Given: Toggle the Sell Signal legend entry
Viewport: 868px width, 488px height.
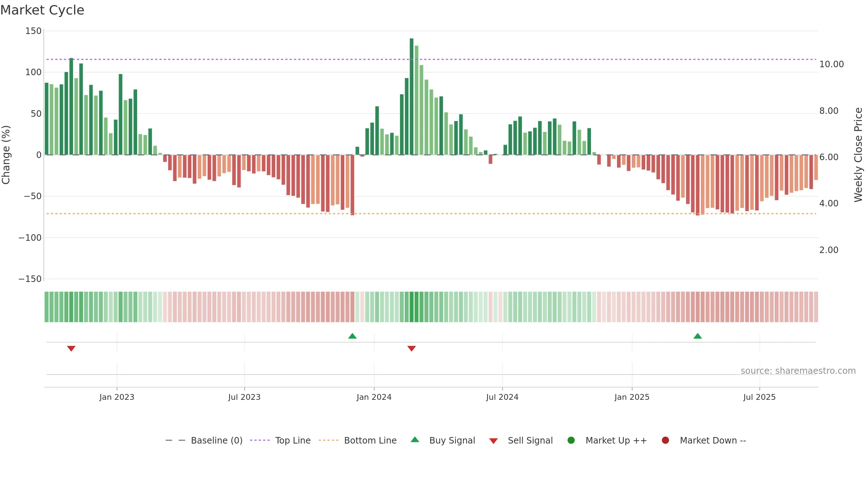Looking at the screenshot, I should pyautogui.click(x=521, y=440).
